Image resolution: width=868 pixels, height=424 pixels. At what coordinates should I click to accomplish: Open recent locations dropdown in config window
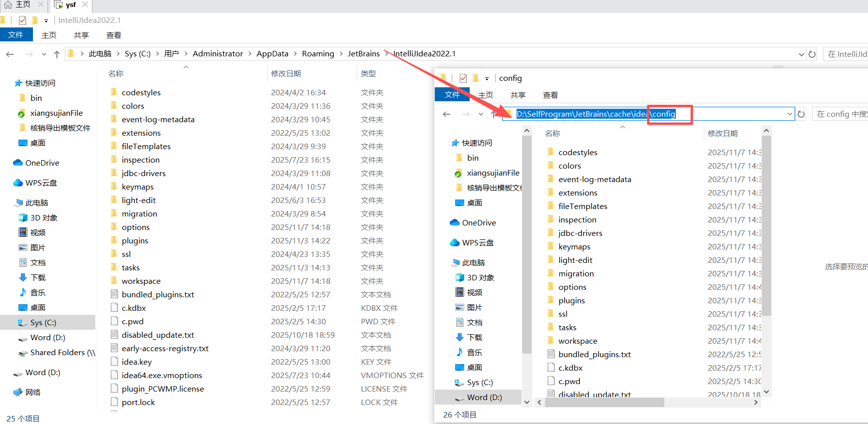pos(481,114)
